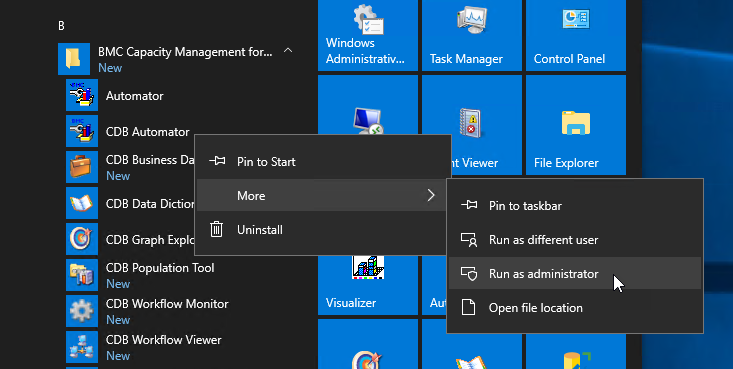The image size is (733, 369).
Task: Click the CDB Data Dictionary book icon
Action: (82, 203)
